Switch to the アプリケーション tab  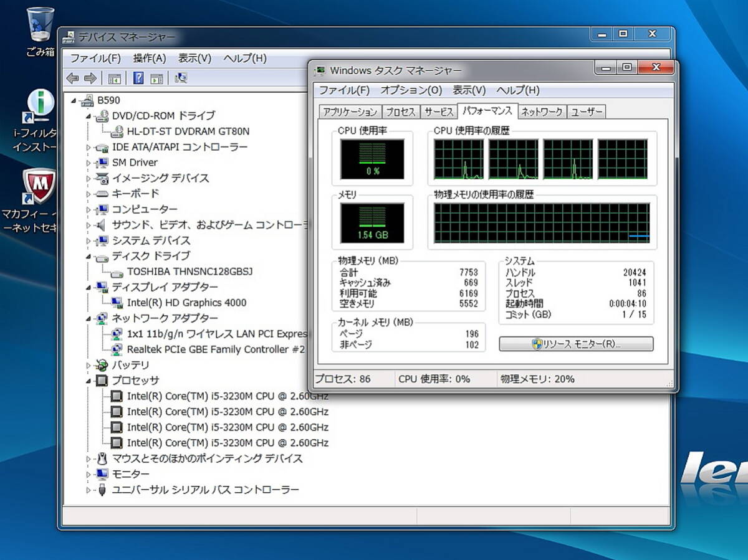pos(350,112)
